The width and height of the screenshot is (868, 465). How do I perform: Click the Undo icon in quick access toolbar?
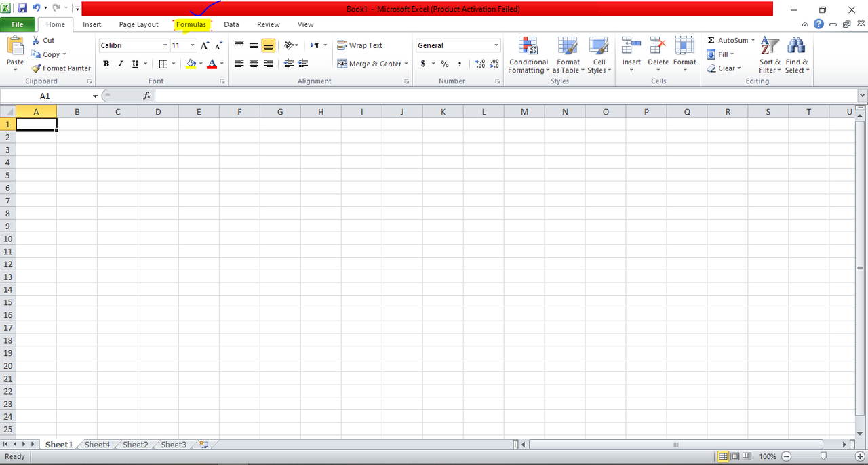[36, 9]
